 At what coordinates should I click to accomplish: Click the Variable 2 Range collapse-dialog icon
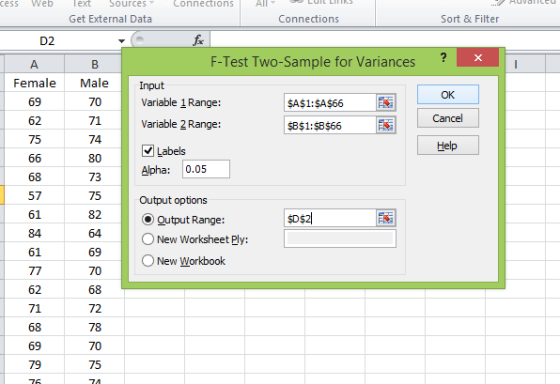(386, 125)
